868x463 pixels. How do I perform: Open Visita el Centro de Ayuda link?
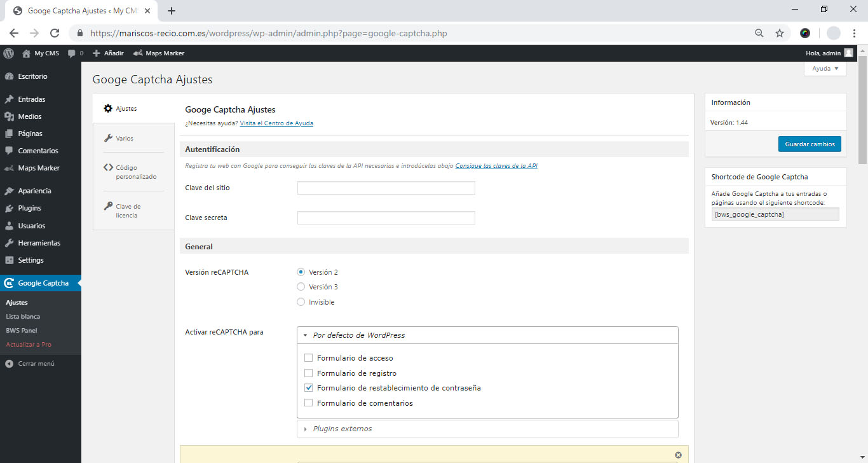[276, 123]
